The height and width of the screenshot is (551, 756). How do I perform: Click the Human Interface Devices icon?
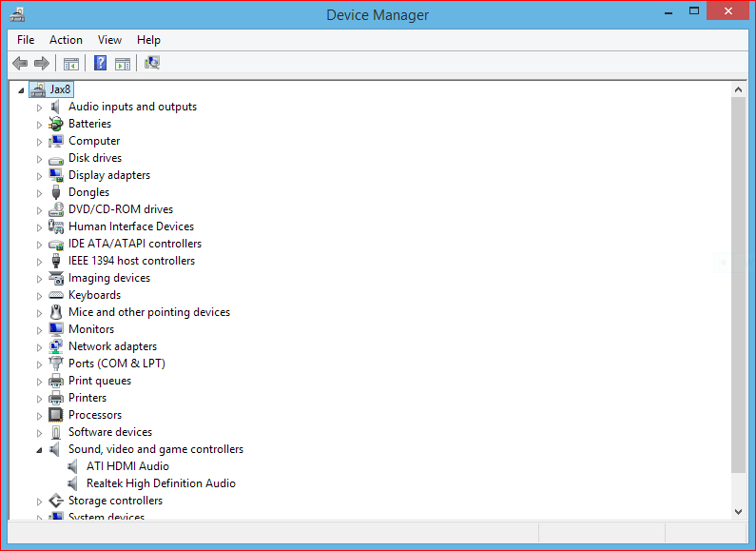[x=56, y=226]
